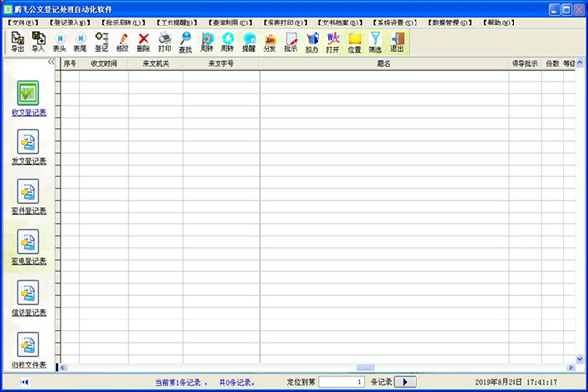Viewport: 588px width, 392px height.
Task: Click the yellow 位置 folder icon
Action: tap(354, 42)
